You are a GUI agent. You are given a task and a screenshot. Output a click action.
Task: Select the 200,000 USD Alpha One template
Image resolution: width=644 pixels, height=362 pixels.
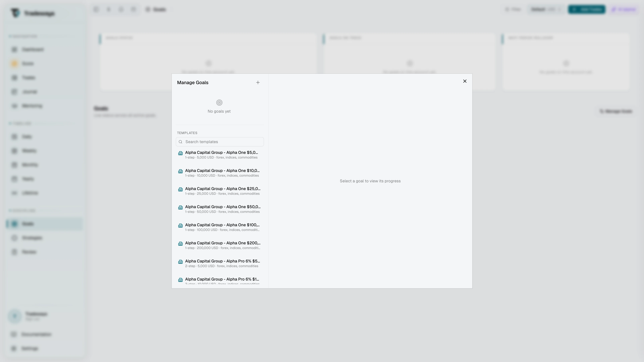tap(220, 245)
